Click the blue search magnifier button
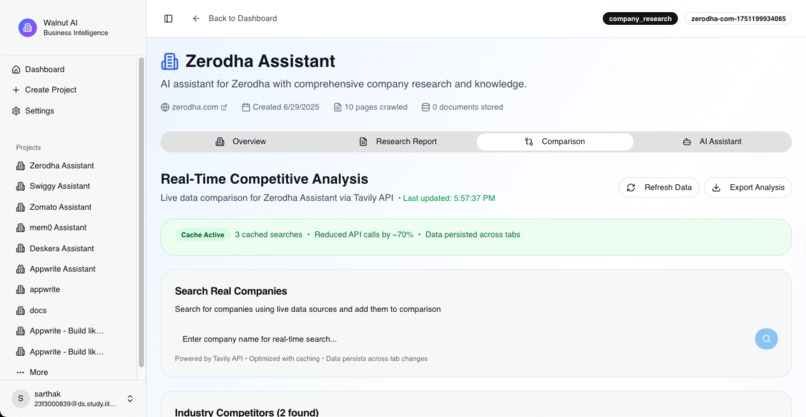The height and width of the screenshot is (417, 806). (766, 339)
